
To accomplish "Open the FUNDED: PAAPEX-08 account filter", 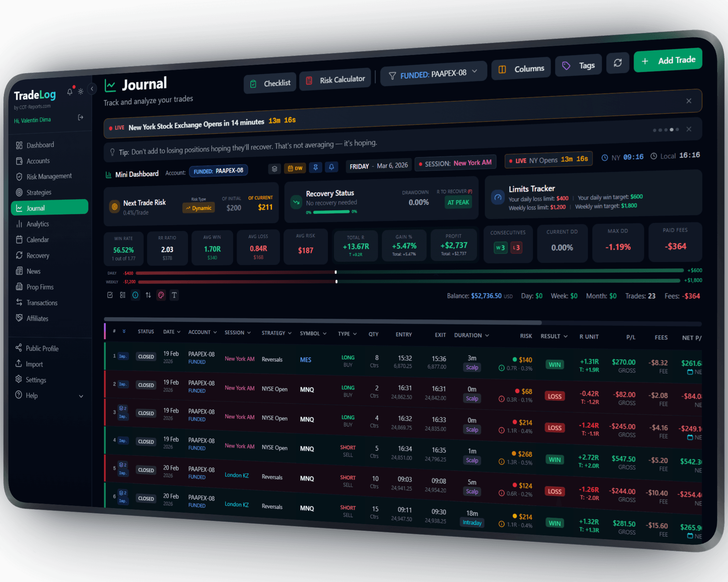I will (433, 72).
